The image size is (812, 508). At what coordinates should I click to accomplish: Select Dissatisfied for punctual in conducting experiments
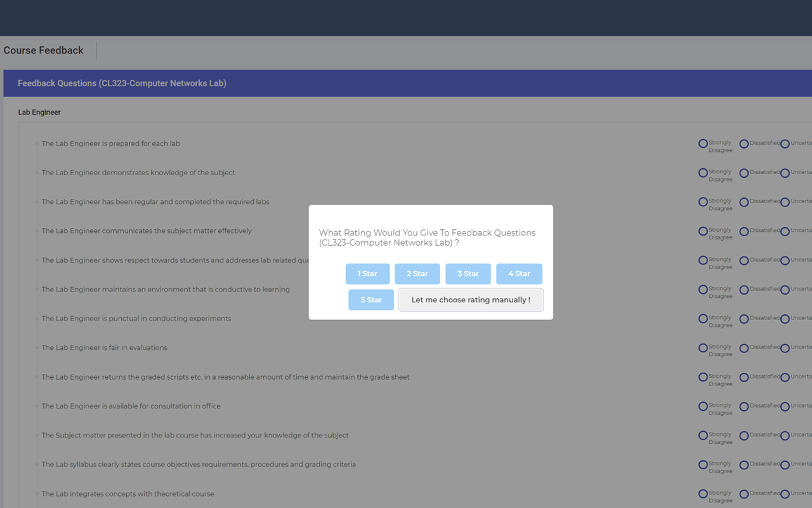pos(744,319)
